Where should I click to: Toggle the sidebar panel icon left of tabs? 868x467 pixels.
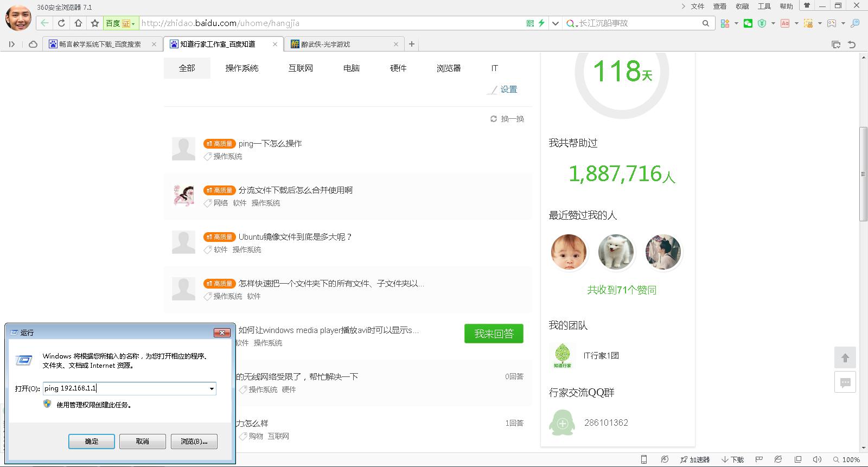(12, 44)
